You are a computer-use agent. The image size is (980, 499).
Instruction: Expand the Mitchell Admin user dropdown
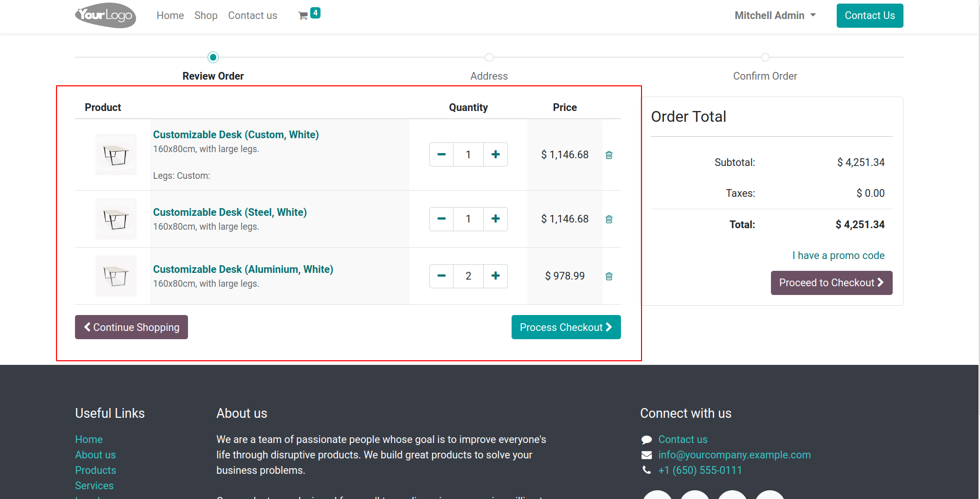tap(775, 15)
